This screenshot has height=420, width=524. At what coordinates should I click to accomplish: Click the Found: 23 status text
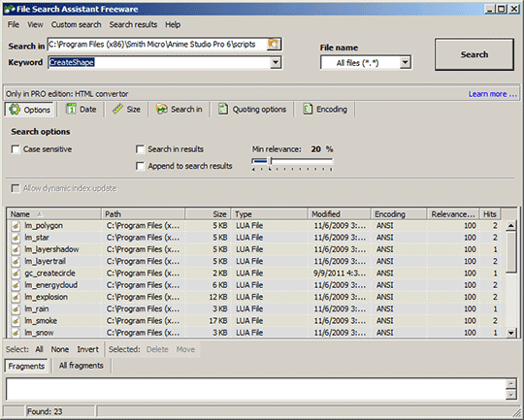(45, 411)
